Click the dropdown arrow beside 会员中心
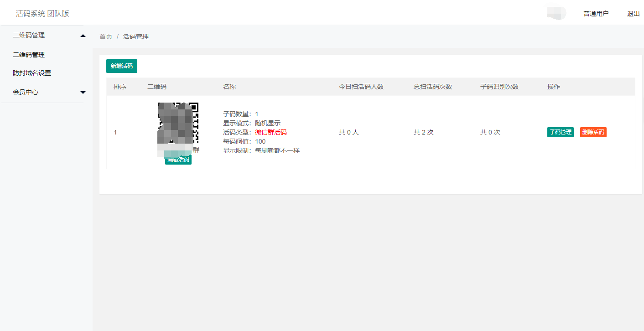Viewport: 644px width, 331px height. [83, 92]
